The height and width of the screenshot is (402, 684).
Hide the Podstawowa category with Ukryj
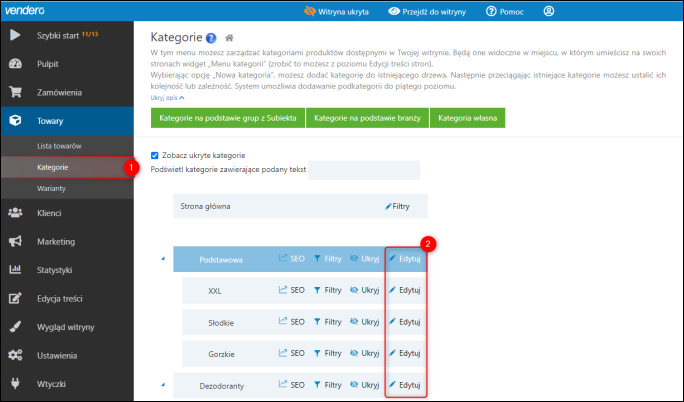pyautogui.click(x=365, y=259)
